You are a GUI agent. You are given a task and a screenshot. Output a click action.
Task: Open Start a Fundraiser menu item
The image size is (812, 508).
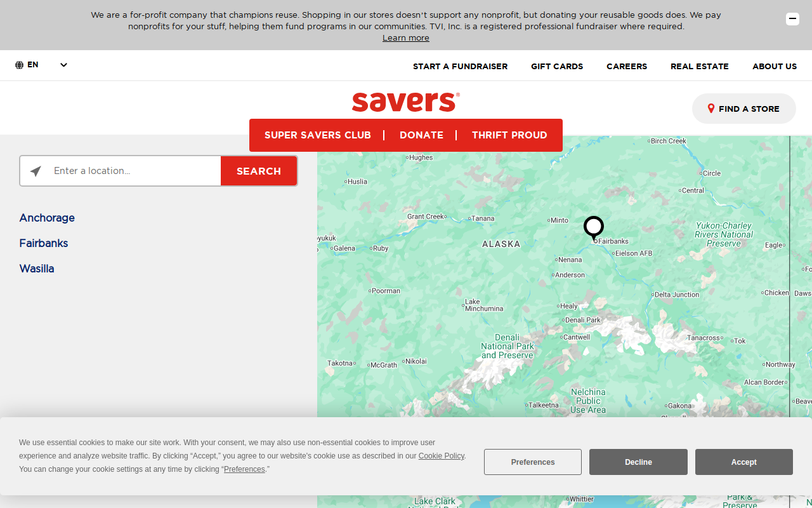pyautogui.click(x=460, y=66)
